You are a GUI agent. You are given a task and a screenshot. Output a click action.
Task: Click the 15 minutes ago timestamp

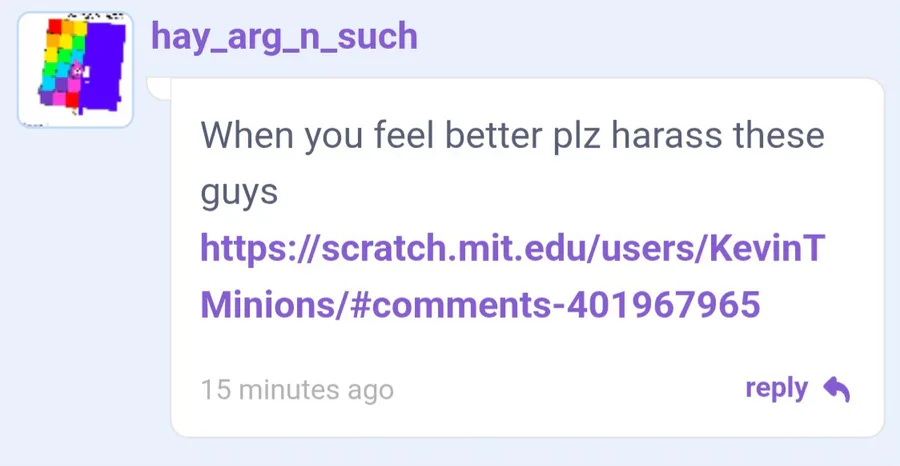coord(297,390)
